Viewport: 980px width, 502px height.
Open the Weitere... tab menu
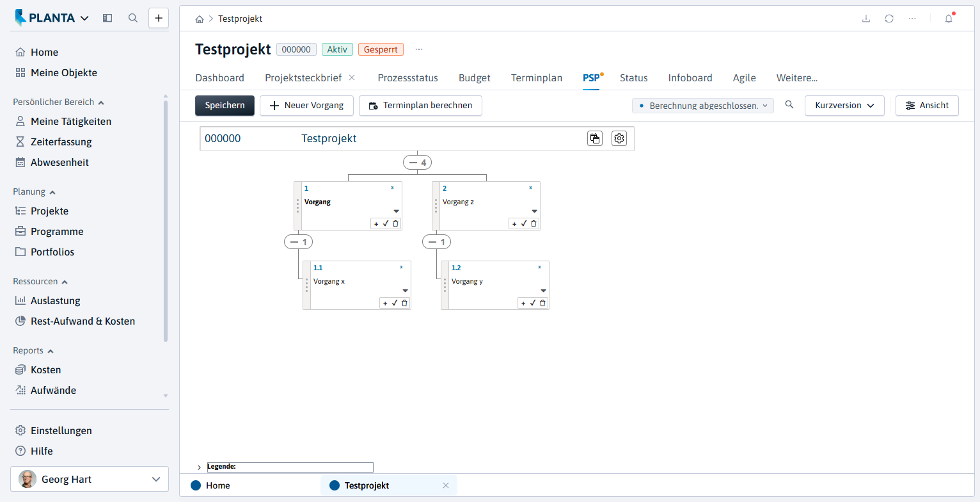(x=797, y=78)
